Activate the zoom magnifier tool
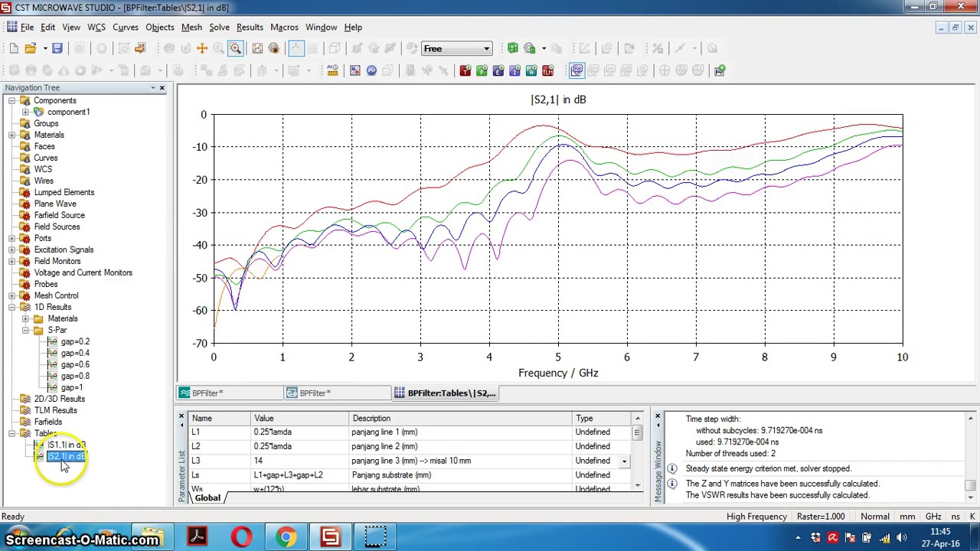Viewport: 980px width, 551px height. point(235,48)
